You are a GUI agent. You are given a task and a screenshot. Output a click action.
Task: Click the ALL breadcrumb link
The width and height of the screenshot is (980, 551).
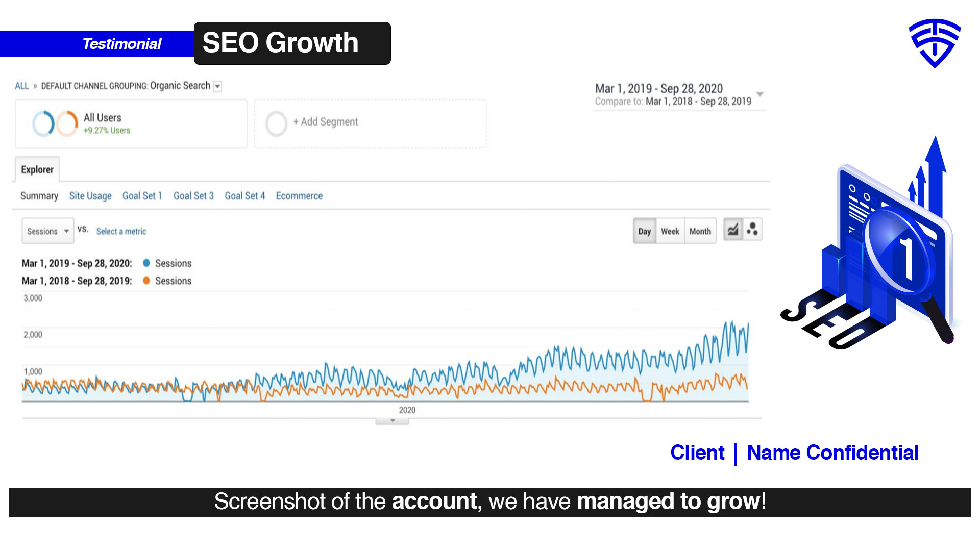click(22, 86)
